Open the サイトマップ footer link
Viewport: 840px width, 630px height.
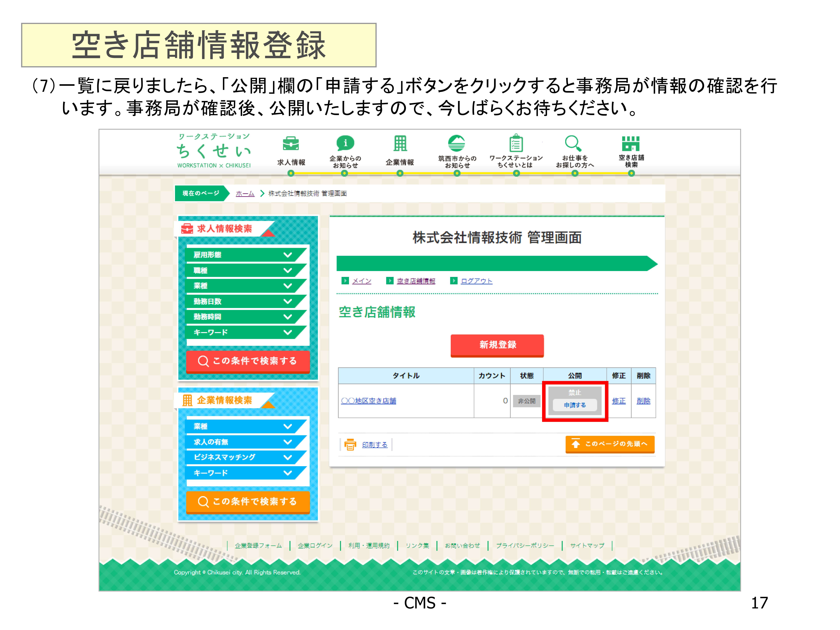pos(587,546)
